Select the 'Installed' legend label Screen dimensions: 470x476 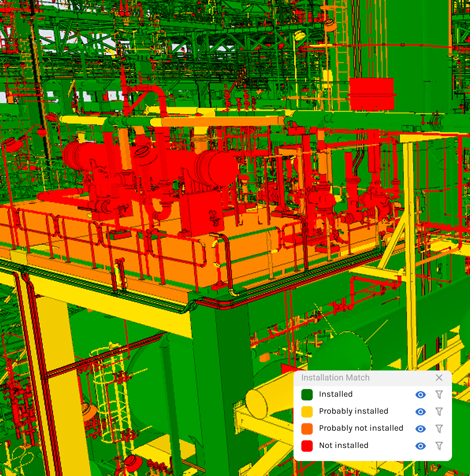[336, 394]
